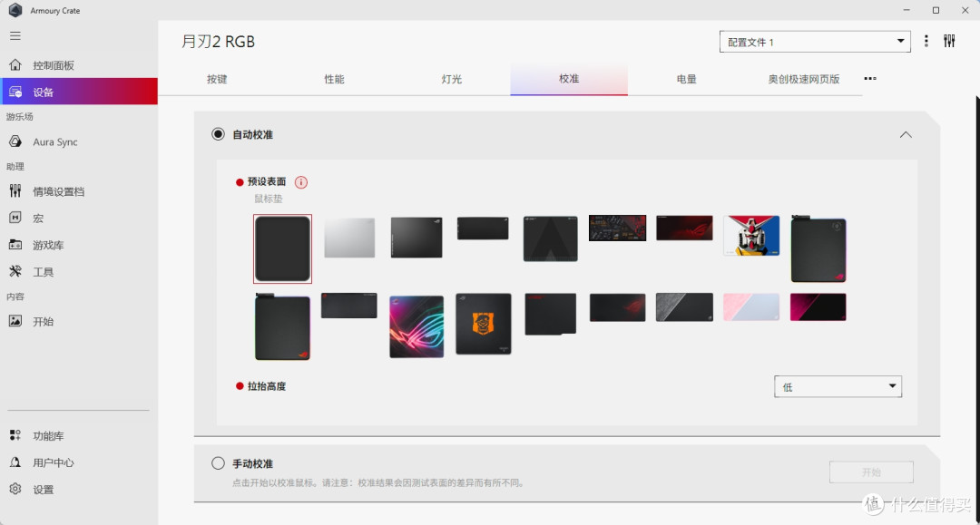
Task: Click the 功能库 feature library icon
Action: tap(15, 435)
